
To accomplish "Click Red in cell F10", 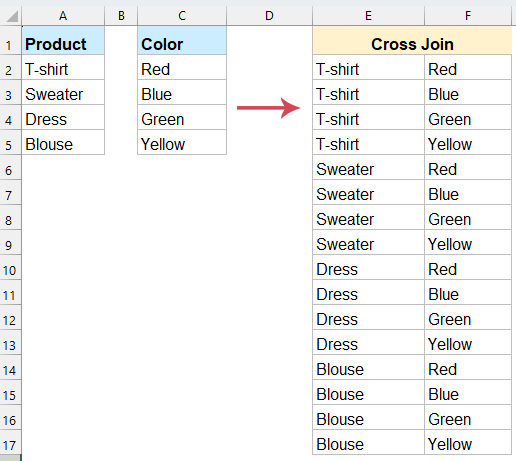I will pyautogui.click(x=468, y=267).
